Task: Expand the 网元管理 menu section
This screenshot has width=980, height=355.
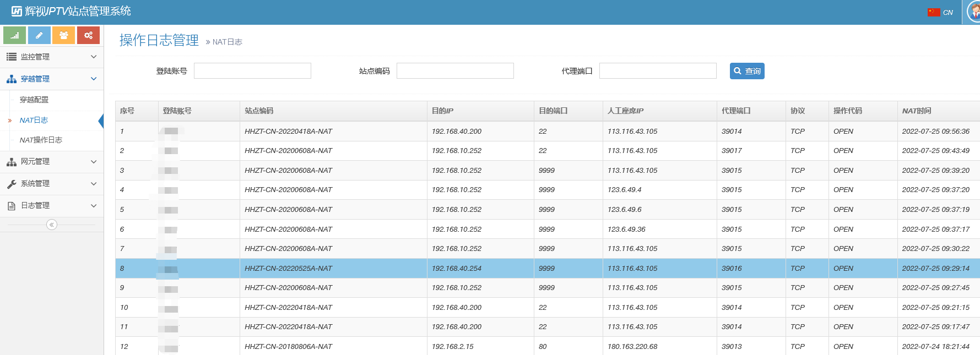Action: [x=51, y=161]
